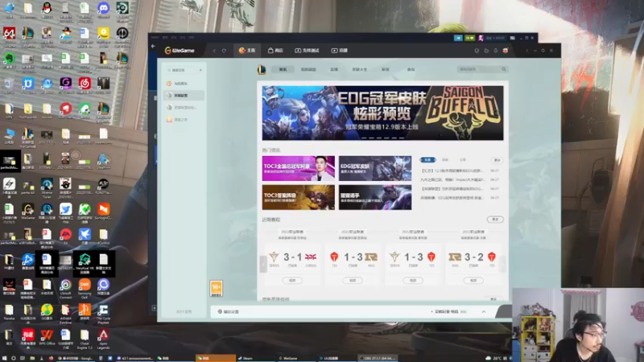The width and height of the screenshot is (644, 362).
Task: Click the More button beside news filters
Action: point(497,160)
